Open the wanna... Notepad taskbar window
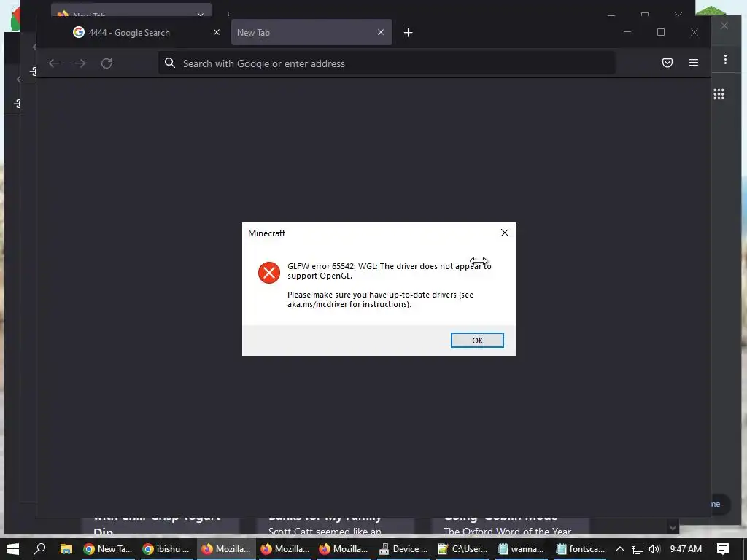 coord(521,549)
